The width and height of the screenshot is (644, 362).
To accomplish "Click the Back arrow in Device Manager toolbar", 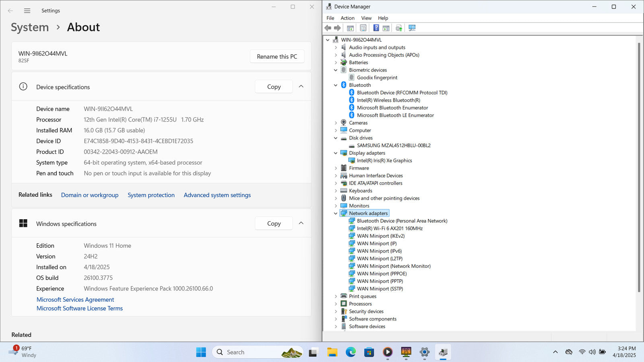I will click(x=328, y=28).
